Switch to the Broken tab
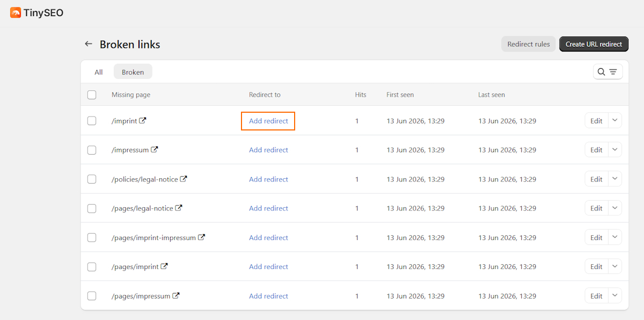Screen dimensions: 644x320 133,72
